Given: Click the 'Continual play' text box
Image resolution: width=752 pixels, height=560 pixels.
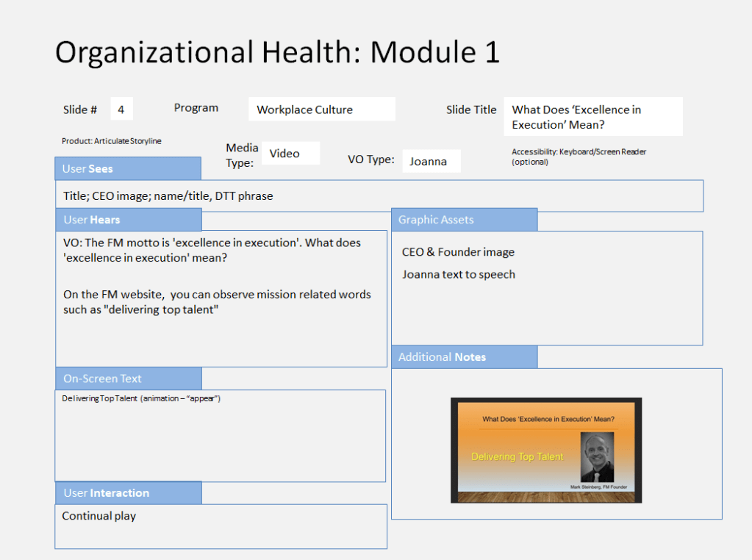Looking at the screenshot, I should click(221, 525).
